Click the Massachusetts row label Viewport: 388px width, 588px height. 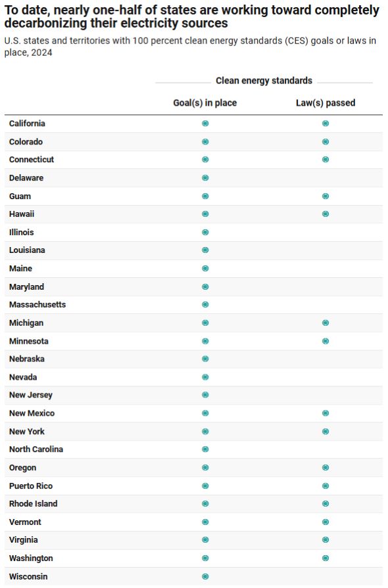point(37,304)
